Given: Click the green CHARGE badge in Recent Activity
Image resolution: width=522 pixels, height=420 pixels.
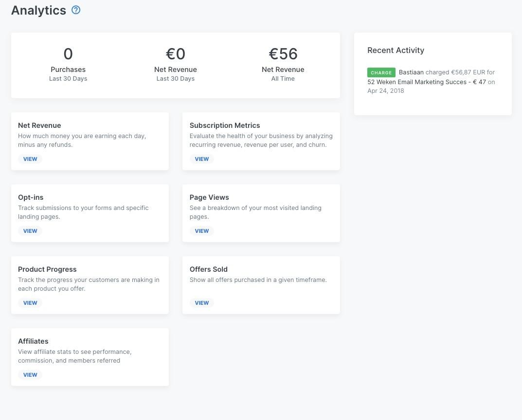Looking at the screenshot, I should tap(381, 72).
